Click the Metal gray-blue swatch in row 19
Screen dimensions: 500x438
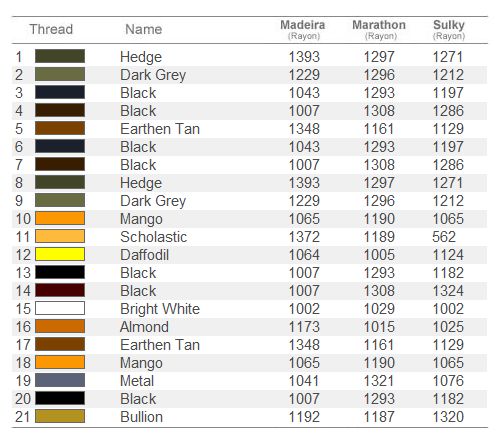(x=60, y=380)
